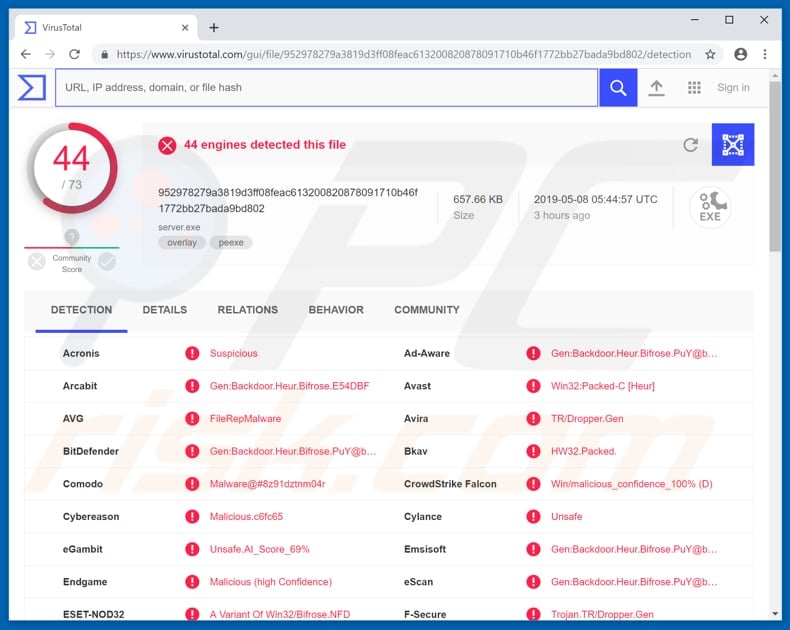Click TR/Dropper.Gen Avira result

point(587,418)
